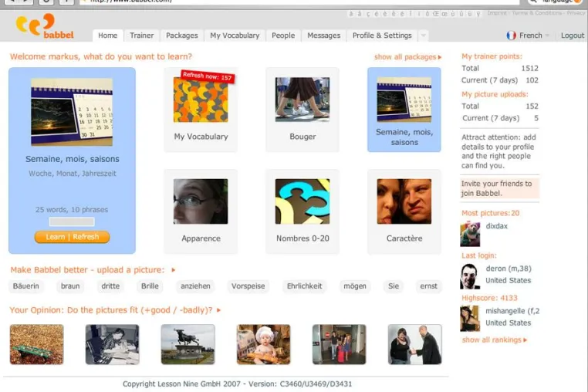
Task: Click the large calendar picture in featured package
Action: [x=72, y=112]
